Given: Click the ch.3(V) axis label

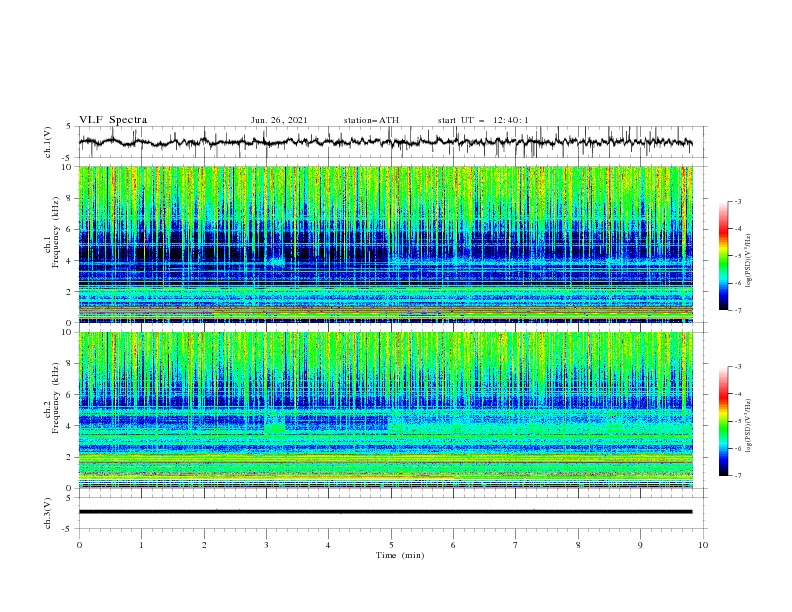Looking at the screenshot, I should [x=48, y=513].
